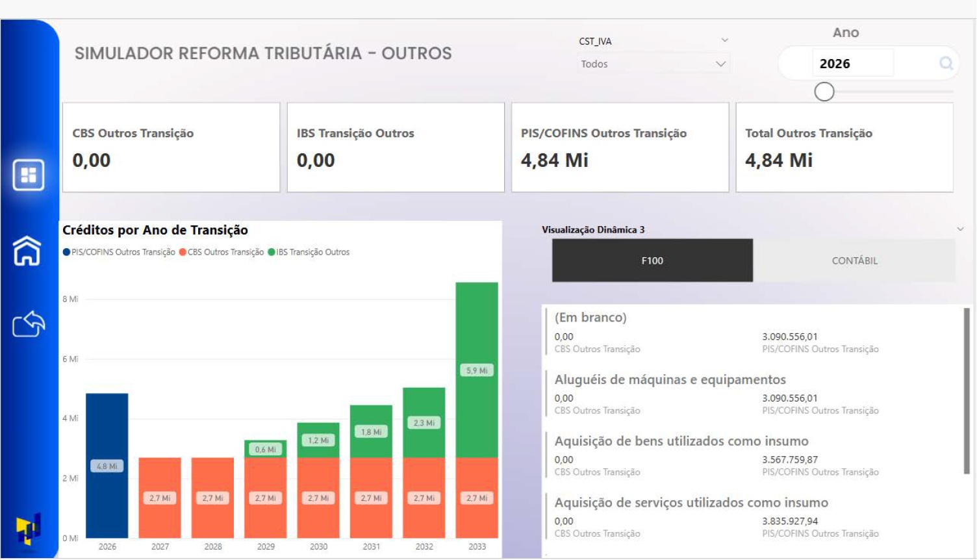Toggle CBS Outros Transição legend marker
This screenshot has width=977, height=560.
click(183, 252)
